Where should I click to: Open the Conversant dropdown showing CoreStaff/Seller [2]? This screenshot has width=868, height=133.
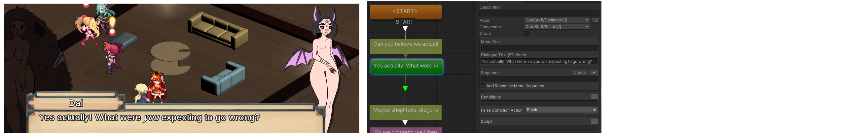(x=557, y=27)
